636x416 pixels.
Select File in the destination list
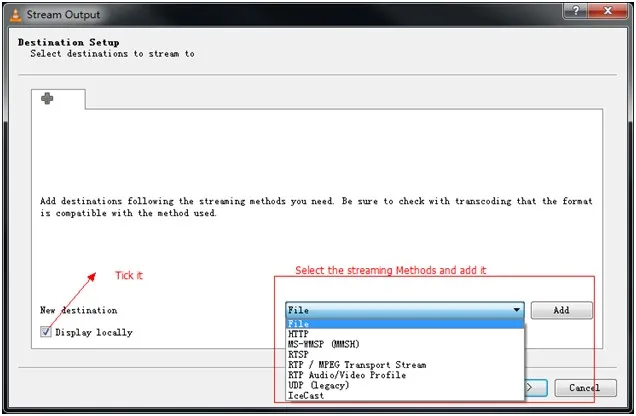tap(404, 324)
